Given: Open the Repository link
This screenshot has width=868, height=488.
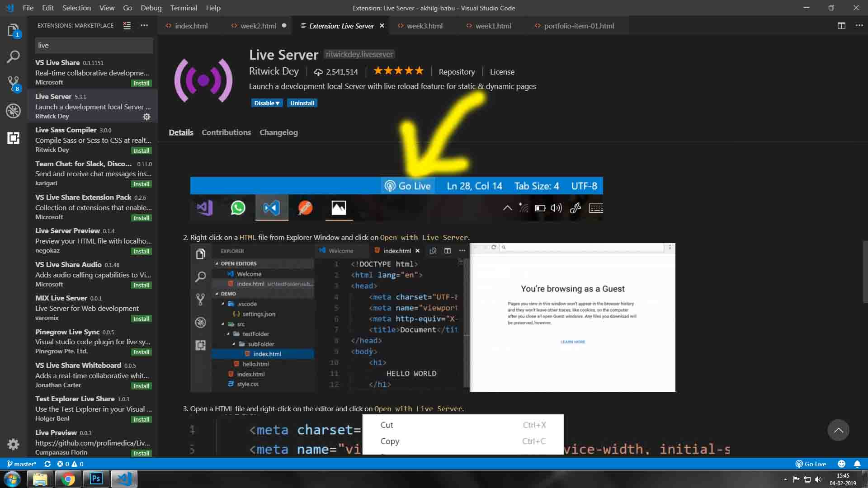Looking at the screenshot, I should pyautogui.click(x=457, y=72).
